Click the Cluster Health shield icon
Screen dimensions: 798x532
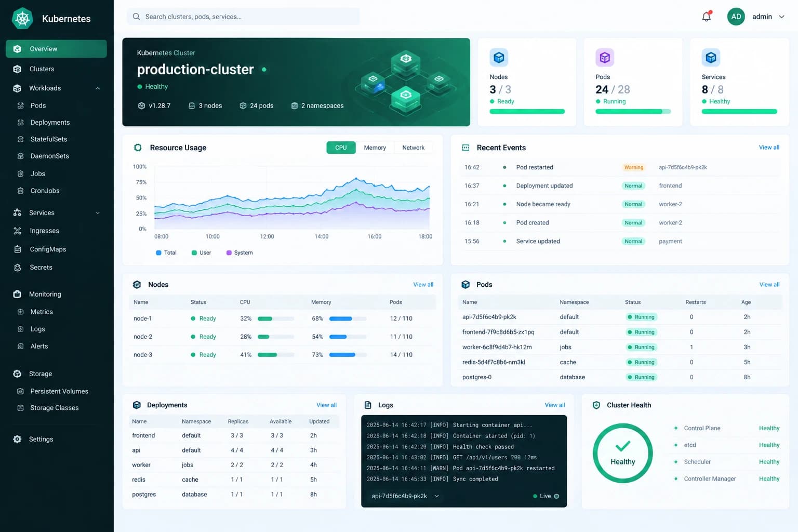pyautogui.click(x=596, y=405)
